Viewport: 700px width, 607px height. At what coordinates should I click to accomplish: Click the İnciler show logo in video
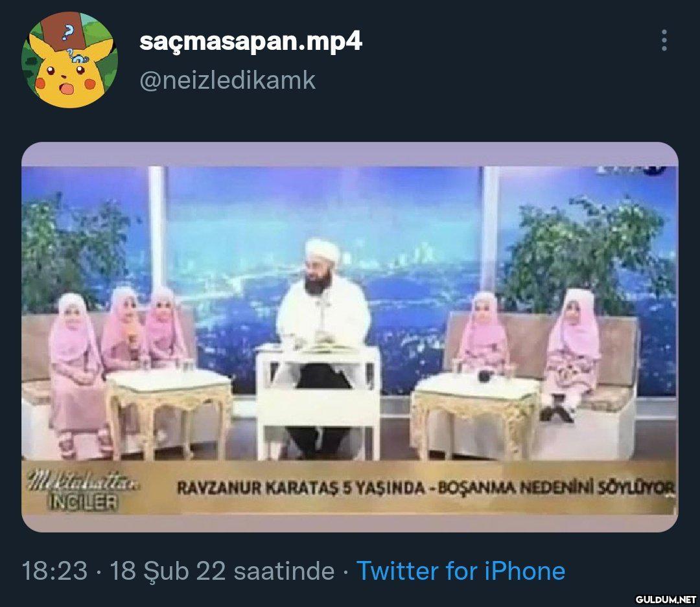tap(82, 490)
